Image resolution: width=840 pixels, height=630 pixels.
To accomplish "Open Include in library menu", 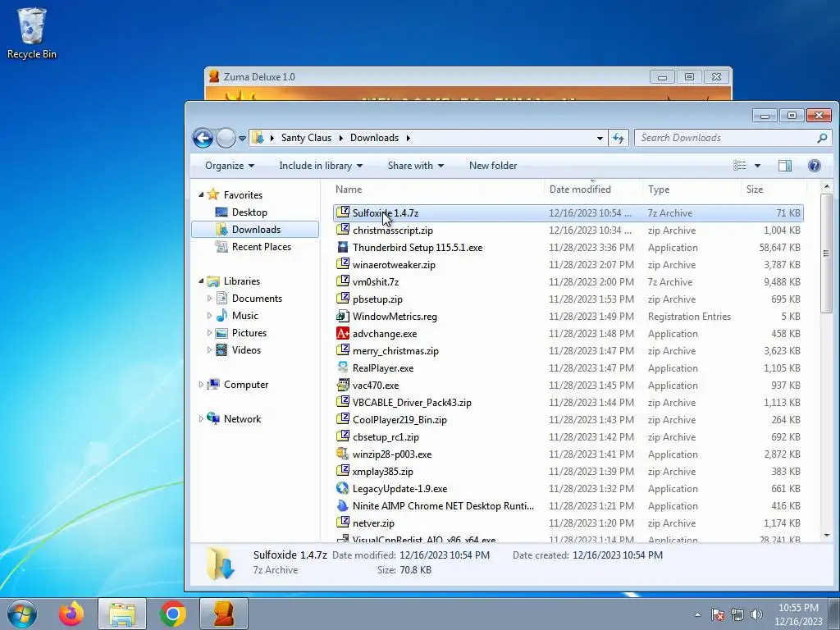I will [321, 166].
